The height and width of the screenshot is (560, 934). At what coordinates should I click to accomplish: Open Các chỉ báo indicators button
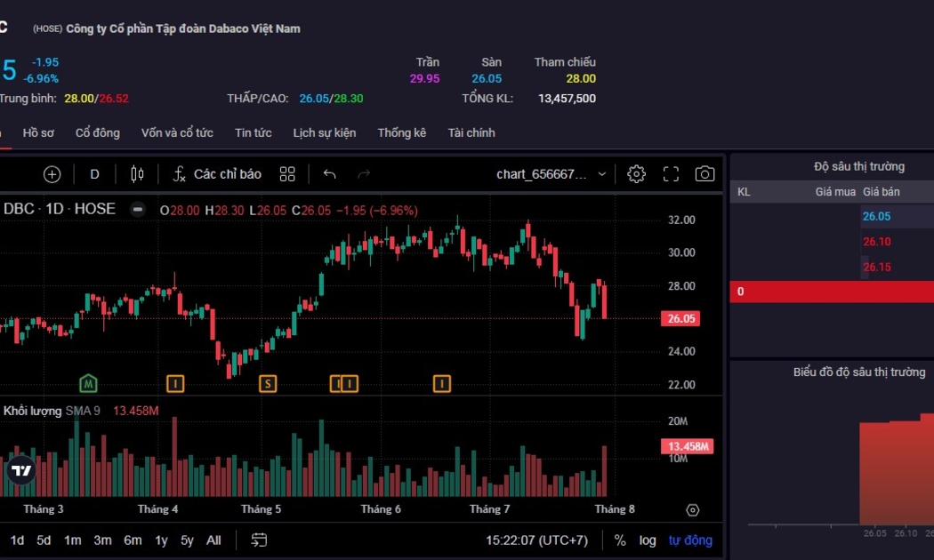pyautogui.click(x=217, y=174)
